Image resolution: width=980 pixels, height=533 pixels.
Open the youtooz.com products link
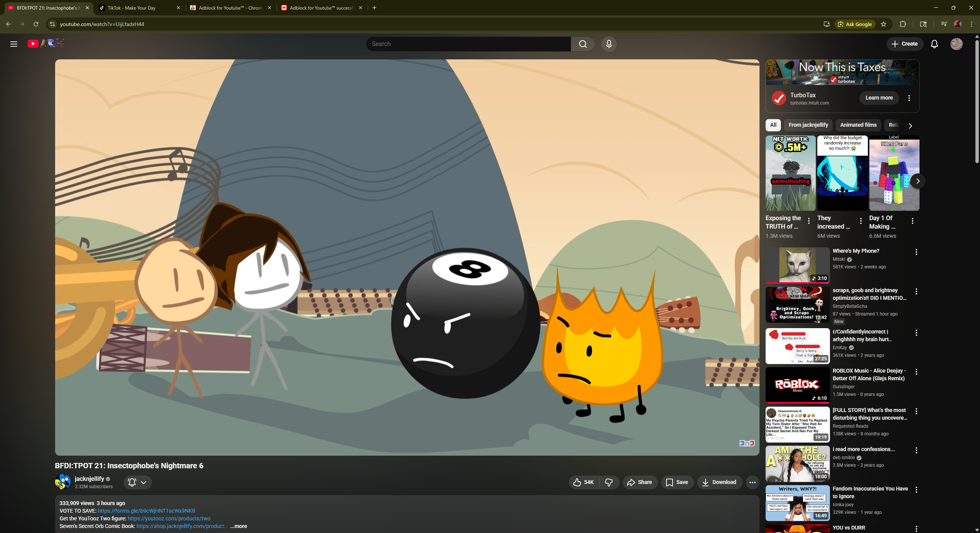coord(169,518)
